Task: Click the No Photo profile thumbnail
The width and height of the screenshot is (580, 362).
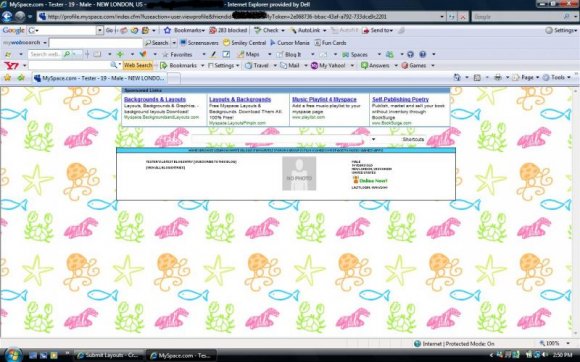Action: coord(299,173)
